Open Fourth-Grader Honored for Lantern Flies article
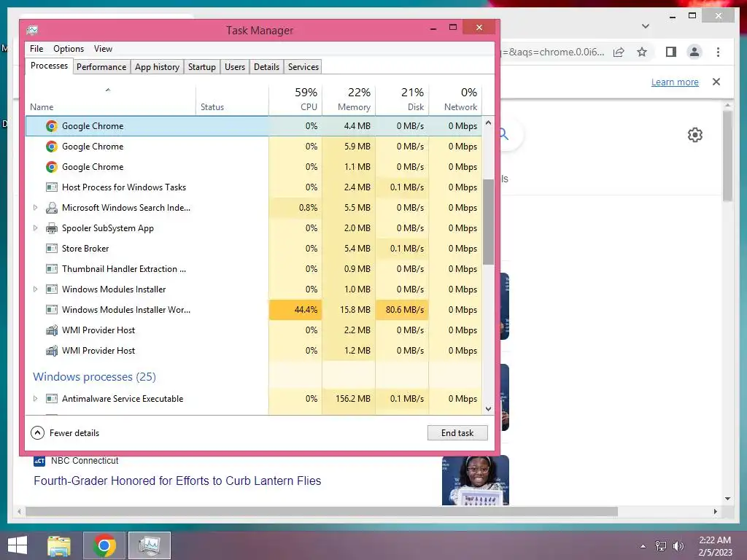The height and width of the screenshot is (560, 747). coord(177,481)
